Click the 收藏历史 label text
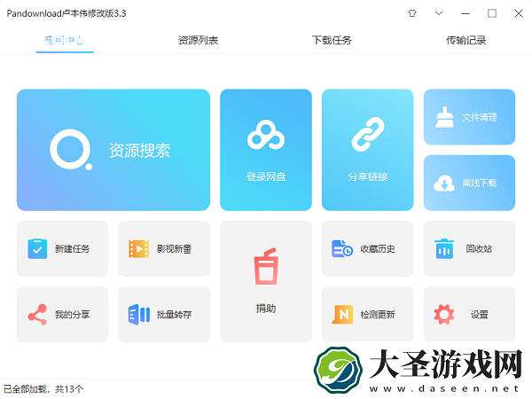 click(x=378, y=248)
